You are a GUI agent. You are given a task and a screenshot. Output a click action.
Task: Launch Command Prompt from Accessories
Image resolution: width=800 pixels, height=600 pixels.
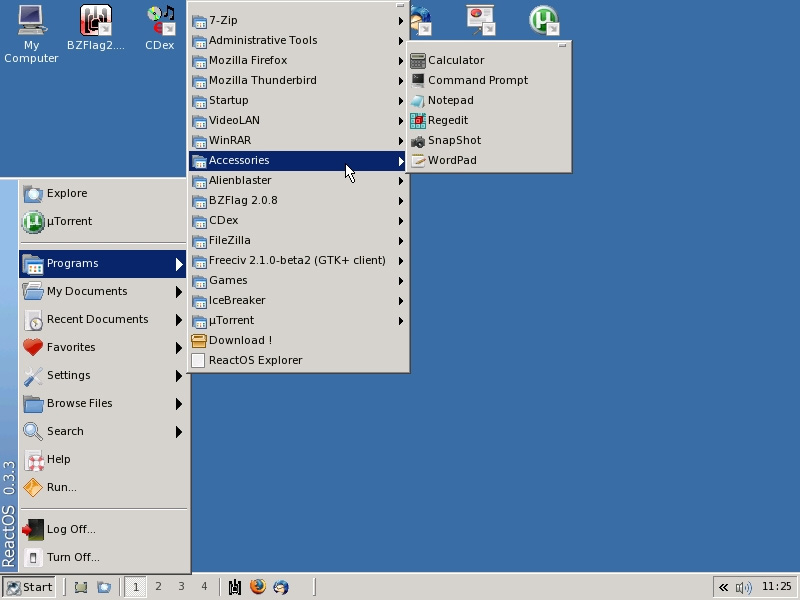click(489, 80)
